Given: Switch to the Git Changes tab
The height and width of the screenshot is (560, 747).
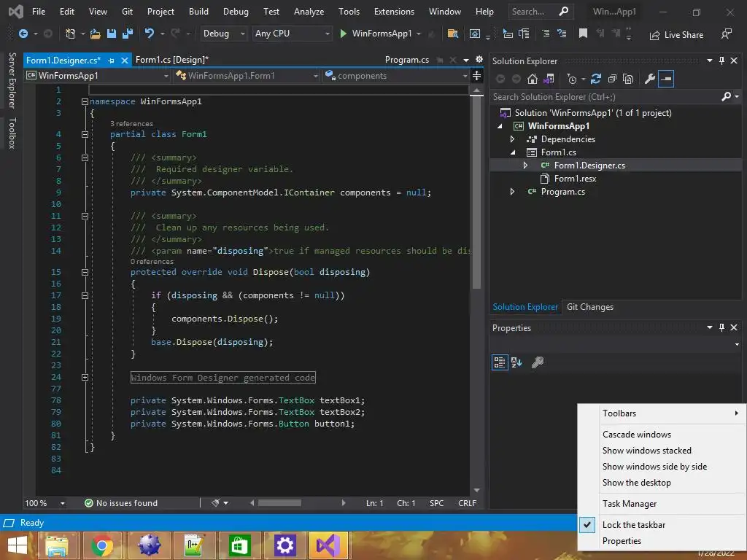Looking at the screenshot, I should click(589, 307).
